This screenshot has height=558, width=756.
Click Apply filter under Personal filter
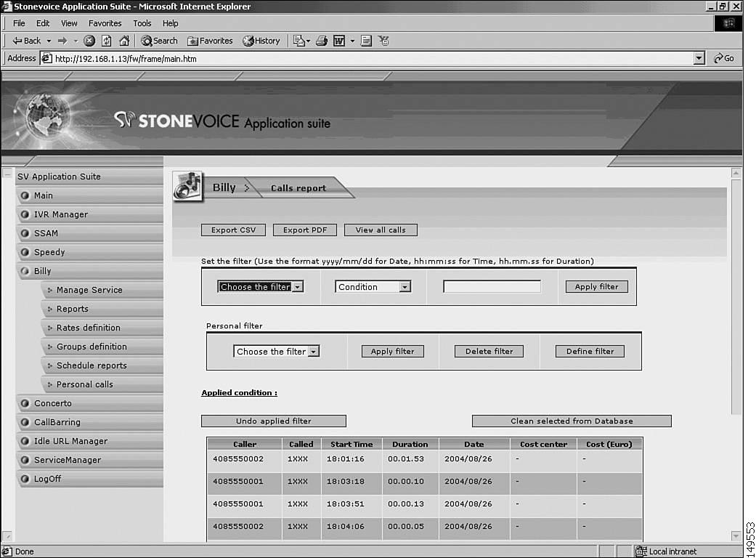pyautogui.click(x=392, y=351)
